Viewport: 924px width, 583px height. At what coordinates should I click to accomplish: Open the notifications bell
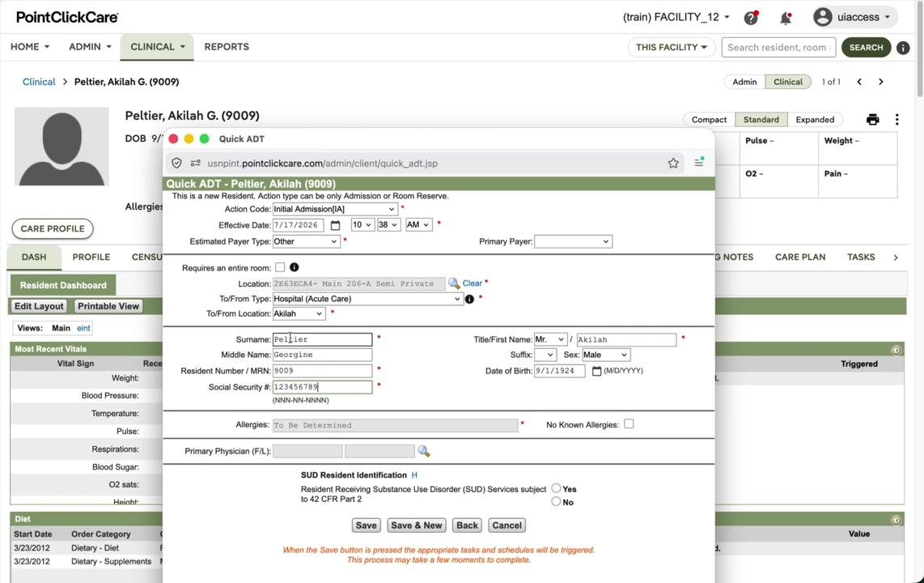coord(786,18)
